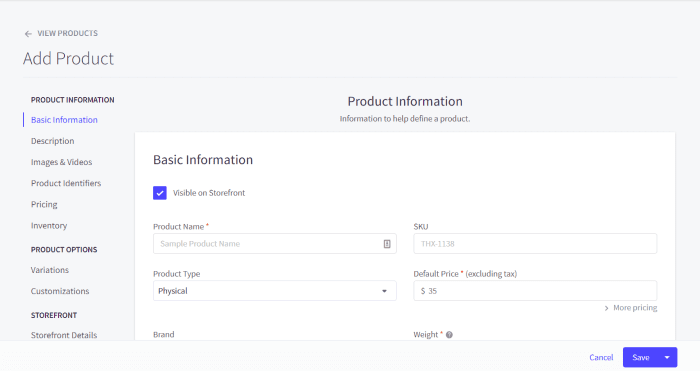Click the Storefront sidebar heading

click(54, 315)
